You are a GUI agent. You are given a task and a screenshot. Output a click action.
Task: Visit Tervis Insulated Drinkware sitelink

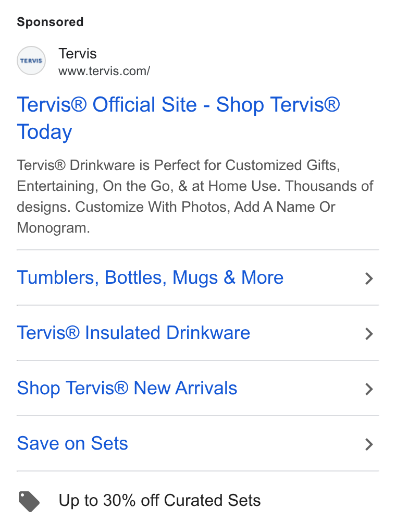tap(133, 333)
